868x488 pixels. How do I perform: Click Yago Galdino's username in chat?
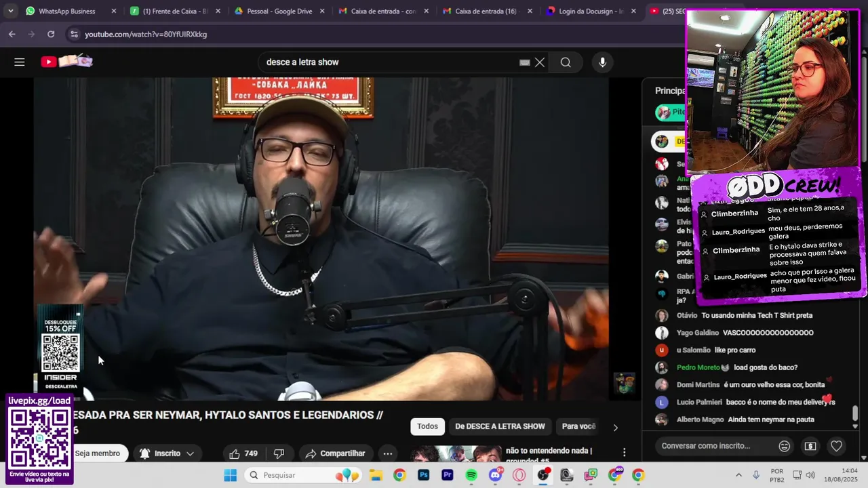pos(698,333)
